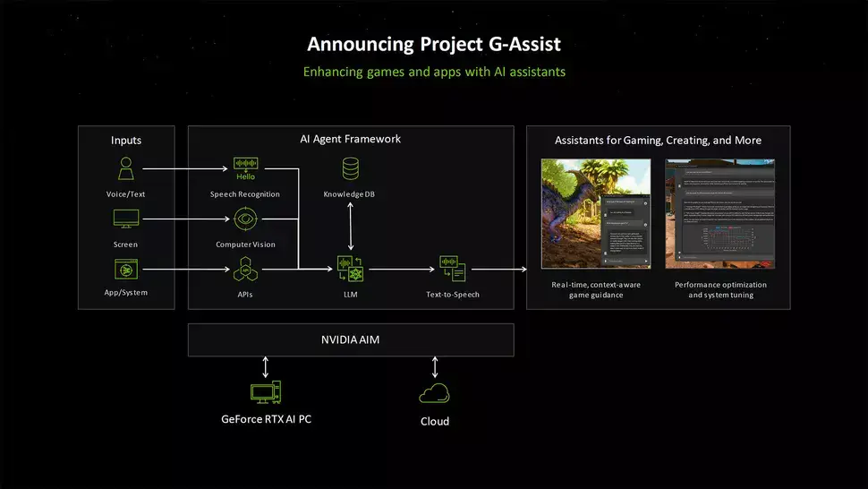Viewport: 868px width, 489px height.
Task: Click the 'Computer Vision' label
Action: coord(245,244)
